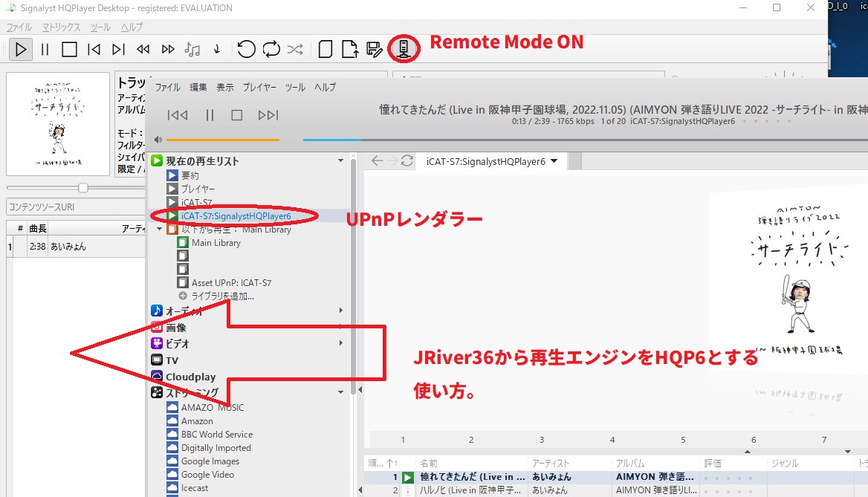868x497 pixels.
Task: Open Google Images item
Action: click(x=210, y=461)
